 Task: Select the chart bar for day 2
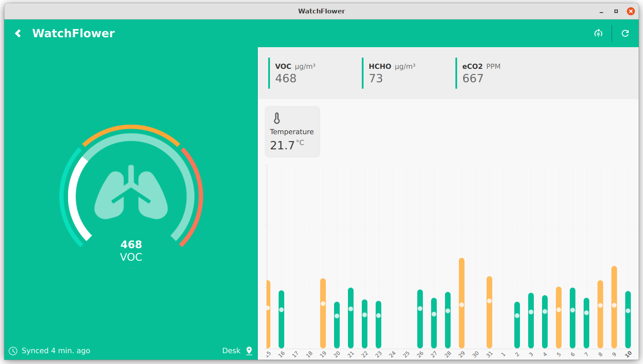click(x=517, y=325)
